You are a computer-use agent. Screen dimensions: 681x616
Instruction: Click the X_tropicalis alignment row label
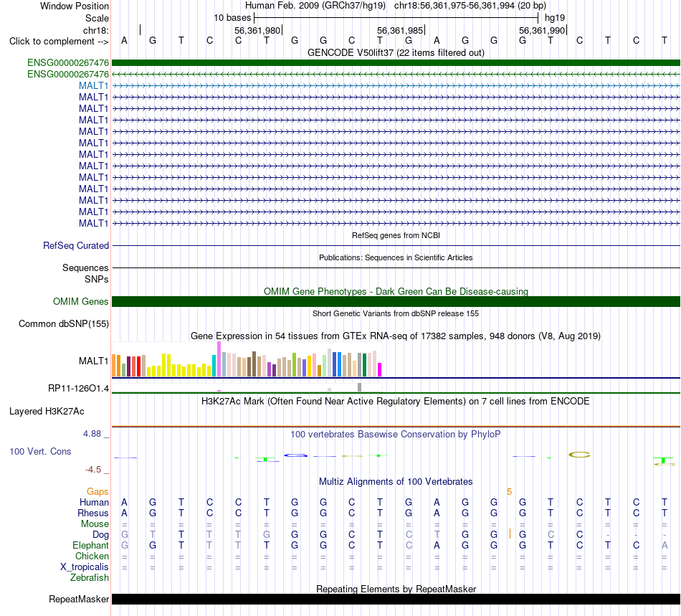click(x=85, y=567)
